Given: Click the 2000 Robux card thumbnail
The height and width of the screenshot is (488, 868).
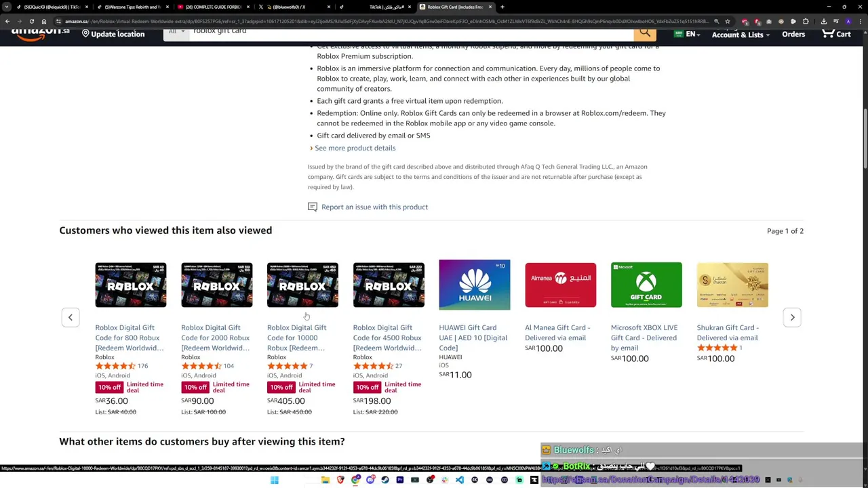Looking at the screenshot, I should tap(216, 285).
